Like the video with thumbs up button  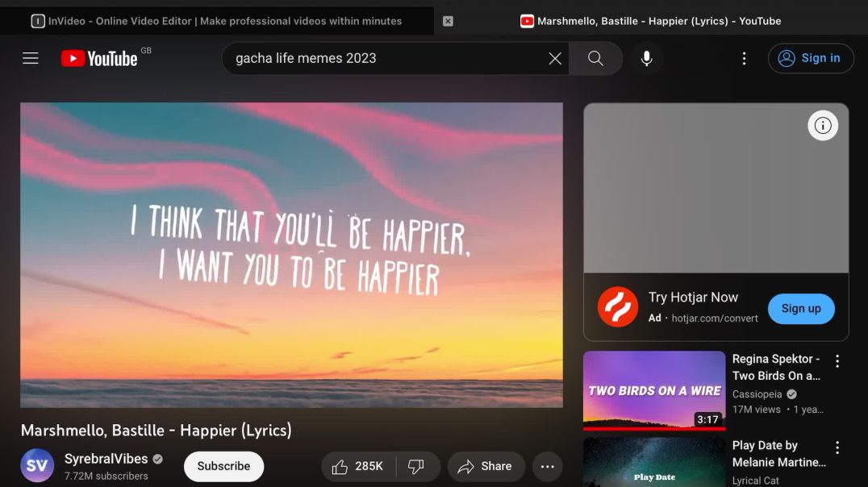pyautogui.click(x=357, y=466)
